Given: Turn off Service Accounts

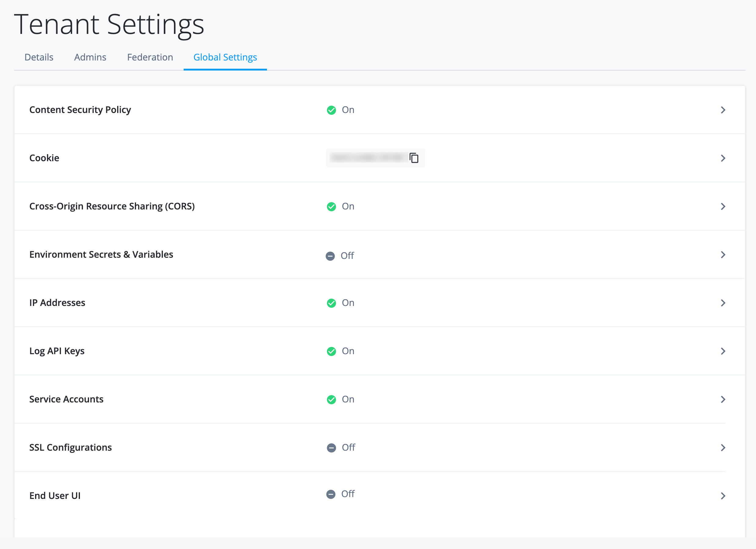Looking at the screenshot, I should (331, 399).
